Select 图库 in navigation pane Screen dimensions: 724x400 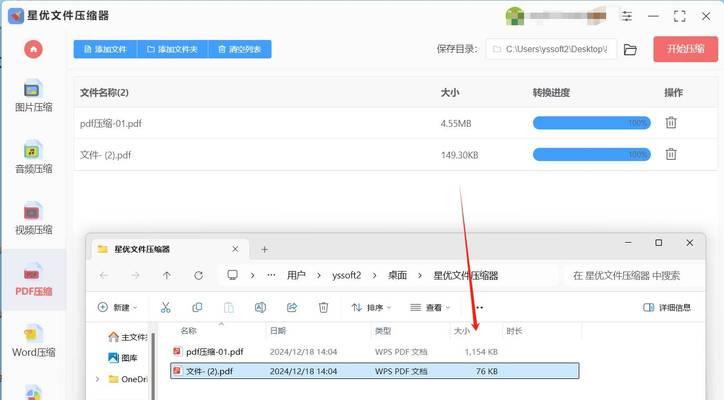coord(123,358)
